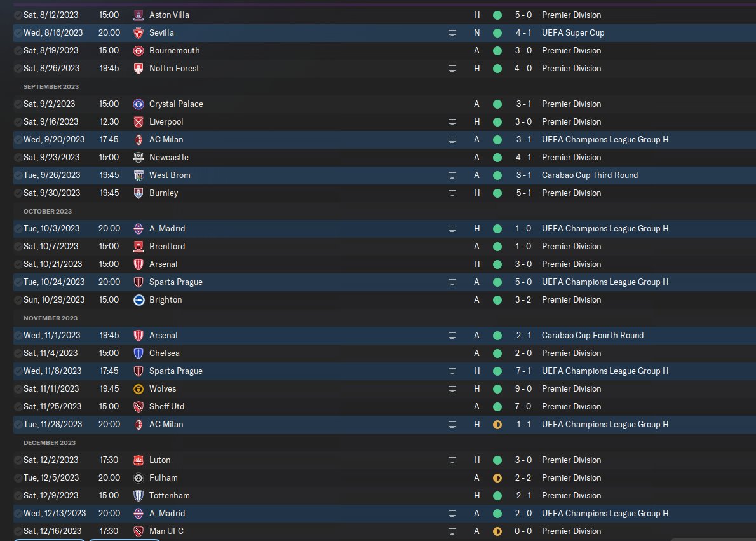The width and height of the screenshot is (756, 541).
Task: Click the TV icon on Burnley fixture
Action: [x=452, y=193]
